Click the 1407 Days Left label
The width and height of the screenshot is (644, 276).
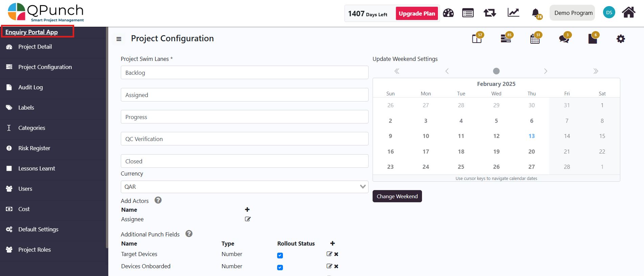tap(368, 14)
